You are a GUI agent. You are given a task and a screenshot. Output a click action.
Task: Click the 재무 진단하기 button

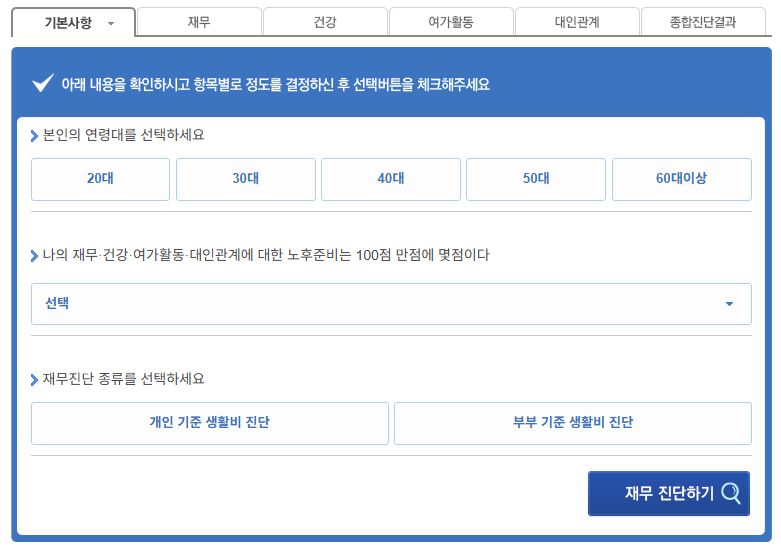pyautogui.click(x=669, y=493)
